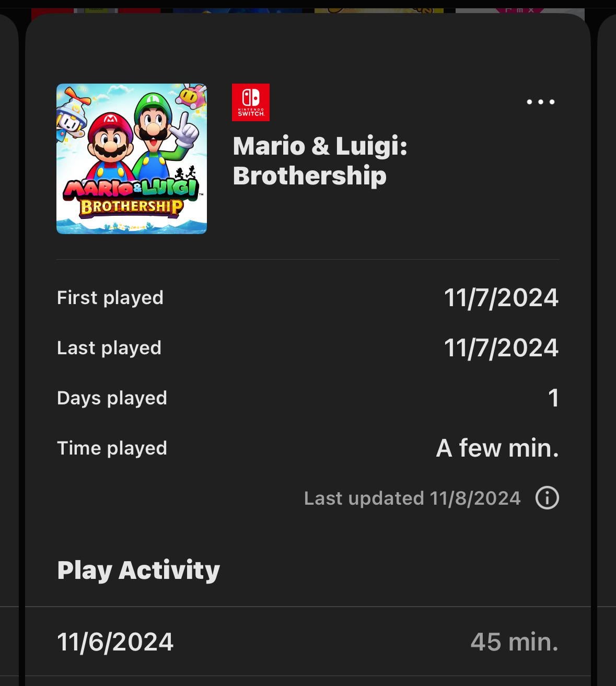Open the Mario & Luigi Brothership cover art
The image size is (616, 686).
(132, 159)
